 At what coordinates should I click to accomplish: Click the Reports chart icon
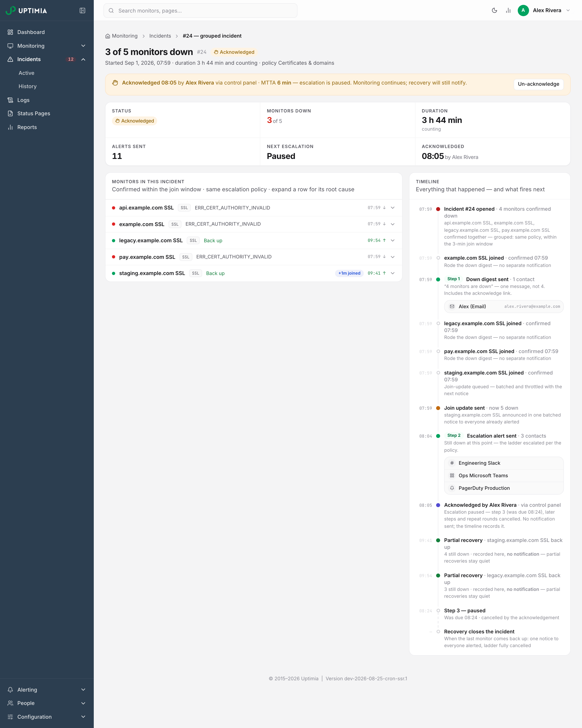tap(11, 127)
